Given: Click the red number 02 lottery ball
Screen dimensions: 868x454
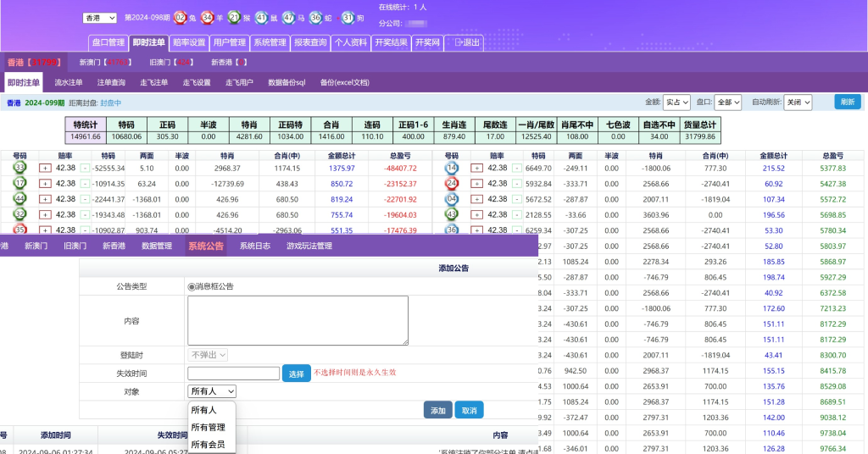Looking at the screenshot, I should point(180,17).
